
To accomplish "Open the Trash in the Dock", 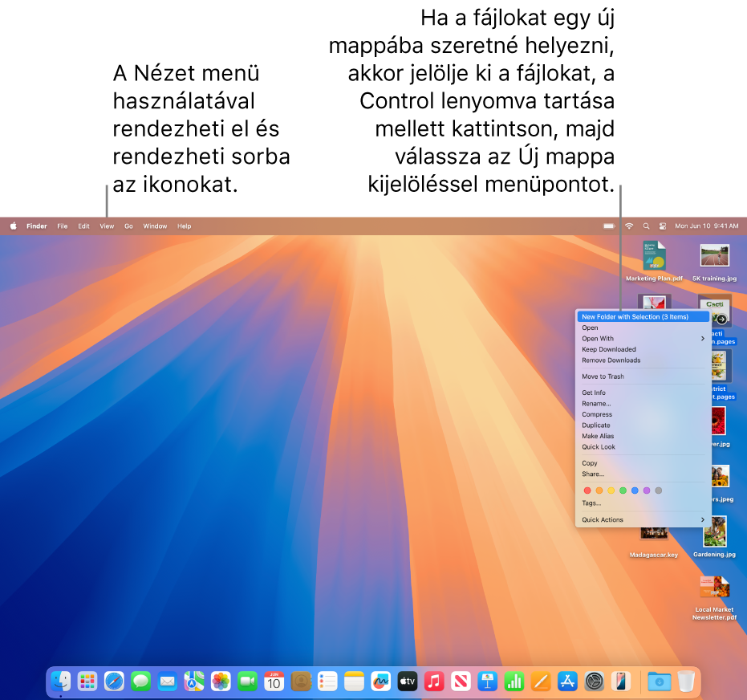I will (x=686, y=682).
